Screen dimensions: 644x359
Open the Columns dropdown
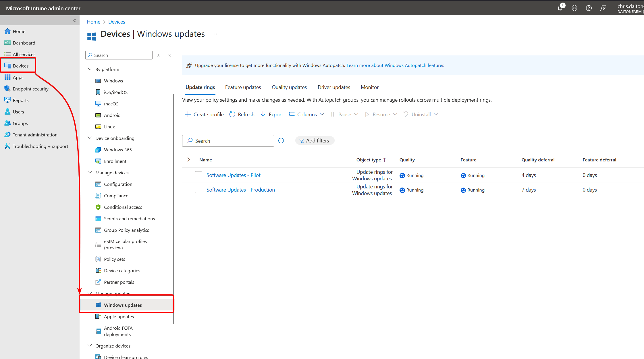click(306, 114)
